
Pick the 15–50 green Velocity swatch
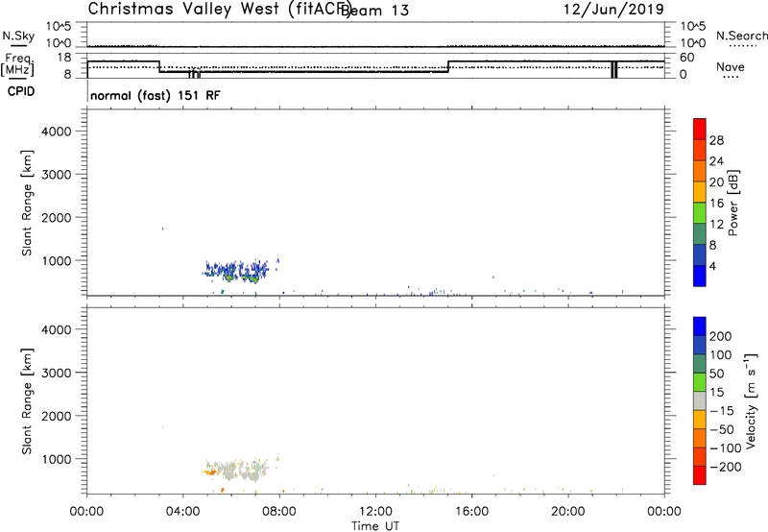(700, 382)
